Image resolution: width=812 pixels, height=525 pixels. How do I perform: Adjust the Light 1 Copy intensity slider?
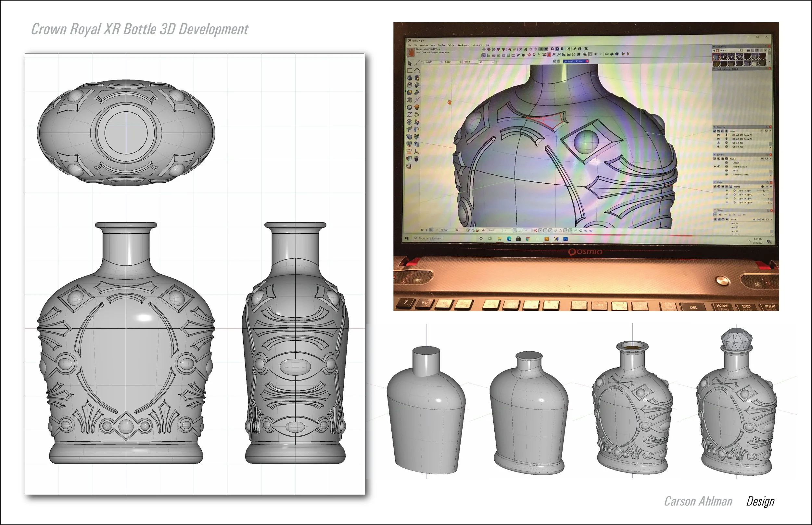point(764,191)
